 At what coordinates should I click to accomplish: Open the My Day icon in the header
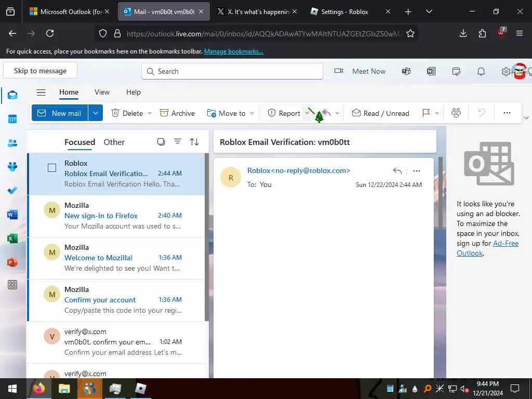coord(456,71)
